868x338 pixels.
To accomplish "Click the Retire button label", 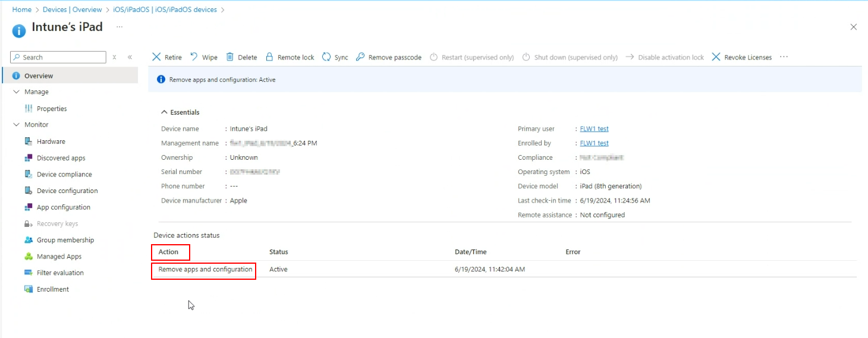I will 173,58.
